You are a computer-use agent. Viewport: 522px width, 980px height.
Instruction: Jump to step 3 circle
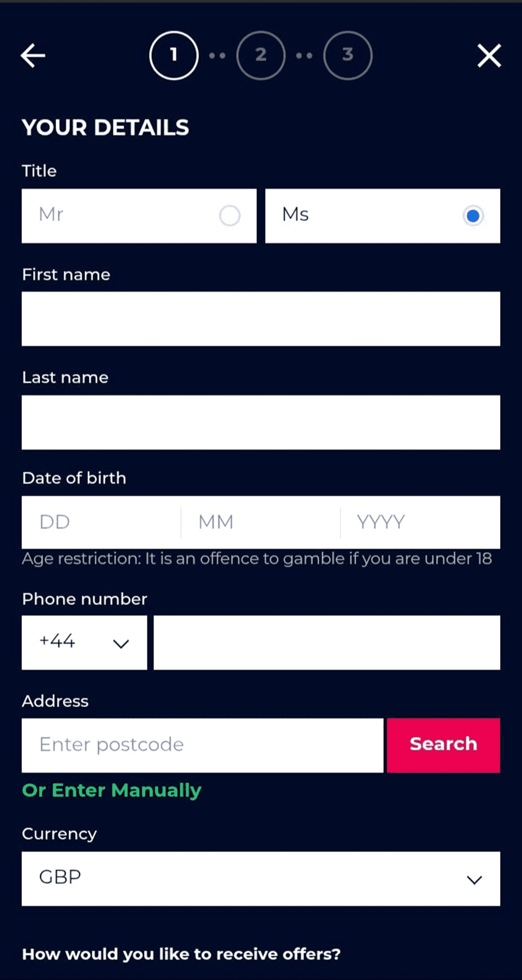point(348,55)
